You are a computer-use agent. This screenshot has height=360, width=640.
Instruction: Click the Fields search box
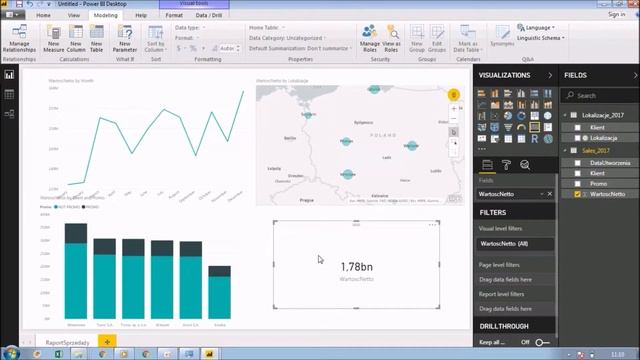point(600,96)
